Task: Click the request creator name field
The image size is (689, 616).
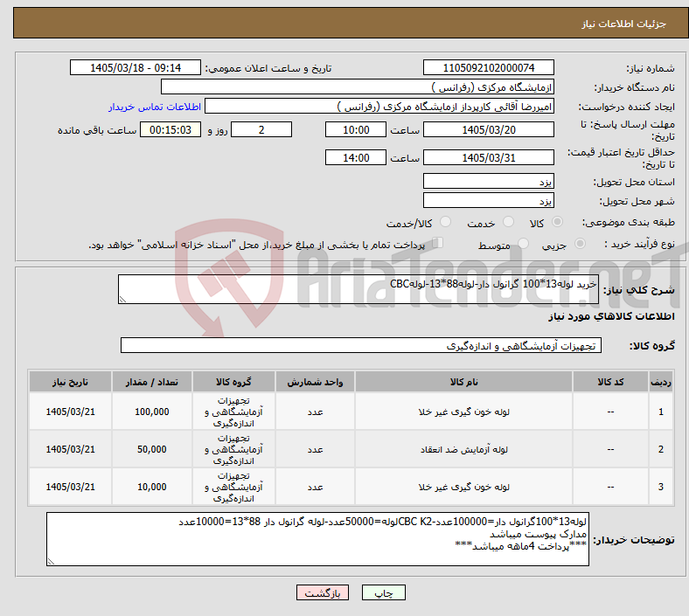Action: click(379, 107)
